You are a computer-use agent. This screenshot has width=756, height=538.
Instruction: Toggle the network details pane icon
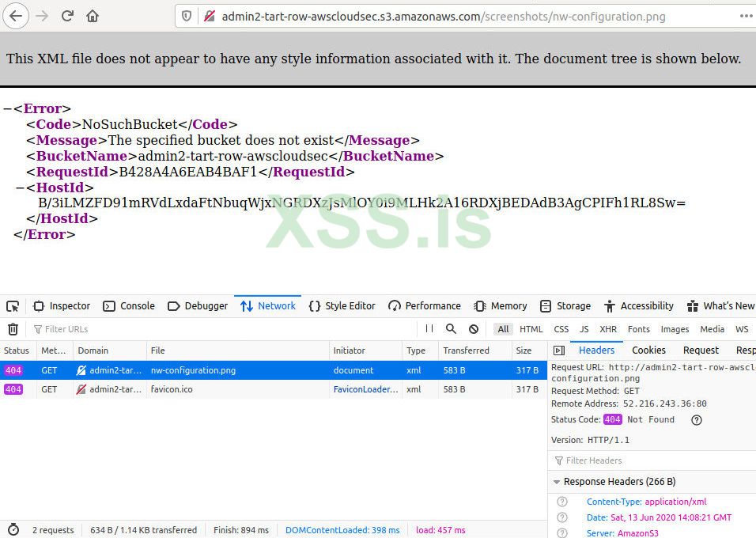[x=559, y=350]
